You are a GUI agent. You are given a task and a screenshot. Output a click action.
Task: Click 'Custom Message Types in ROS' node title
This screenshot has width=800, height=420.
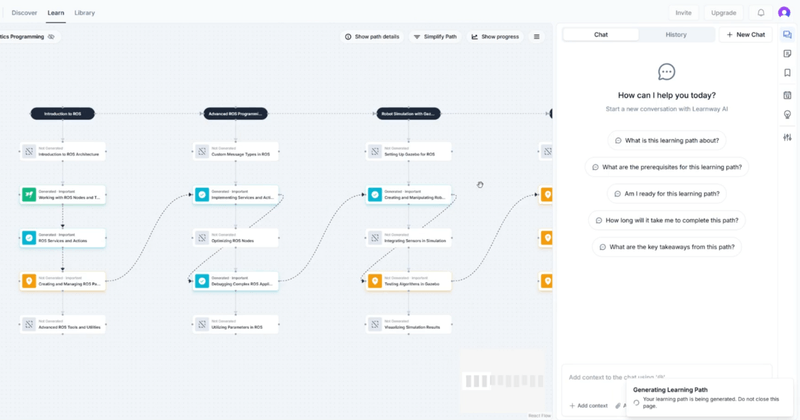241,154
